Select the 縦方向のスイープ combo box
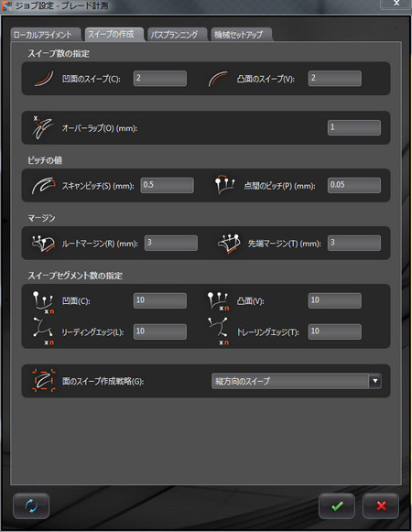This screenshot has width=412, height=532. click(x=297, y=381)
